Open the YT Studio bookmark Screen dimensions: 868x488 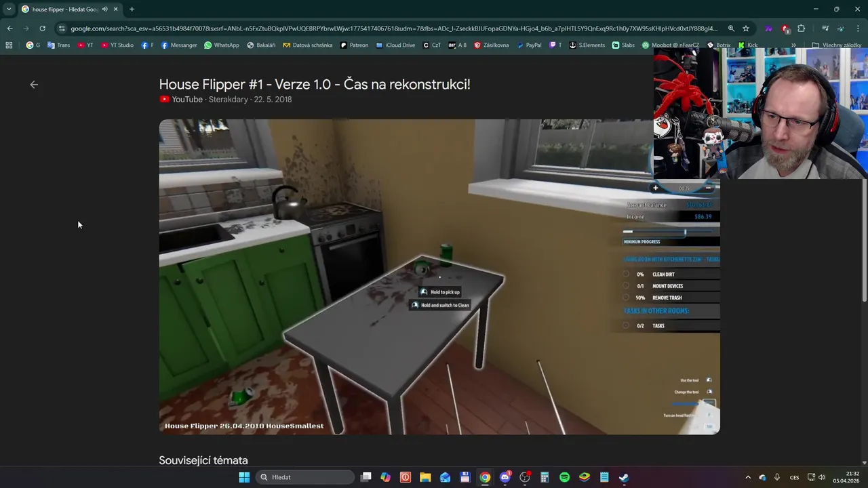click(x=117, y=45)
